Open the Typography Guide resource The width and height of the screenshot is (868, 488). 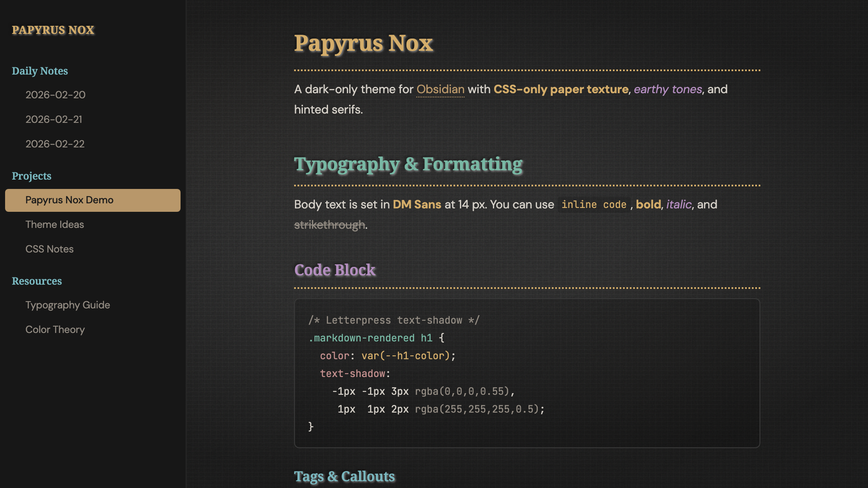[x=68, y=305]
